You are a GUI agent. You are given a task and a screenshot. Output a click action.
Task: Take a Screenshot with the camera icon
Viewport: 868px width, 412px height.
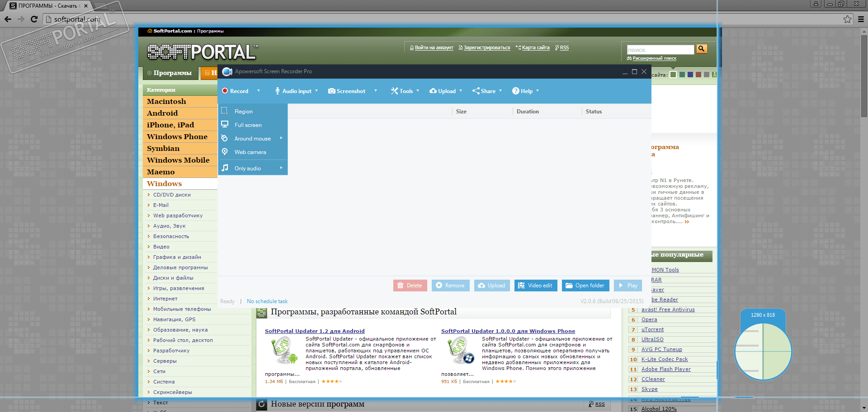(x=332, y=91)
